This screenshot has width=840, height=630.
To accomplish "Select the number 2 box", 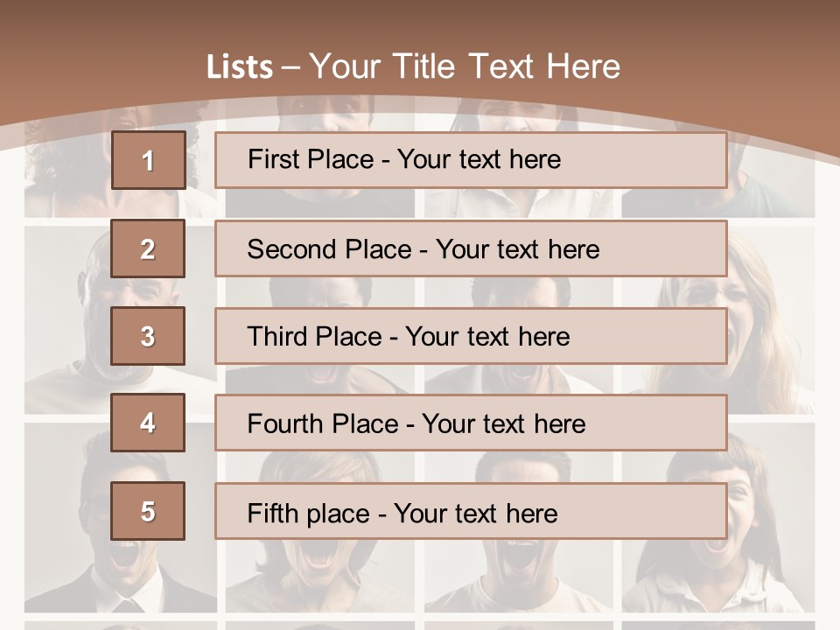I will coord(148,248).
